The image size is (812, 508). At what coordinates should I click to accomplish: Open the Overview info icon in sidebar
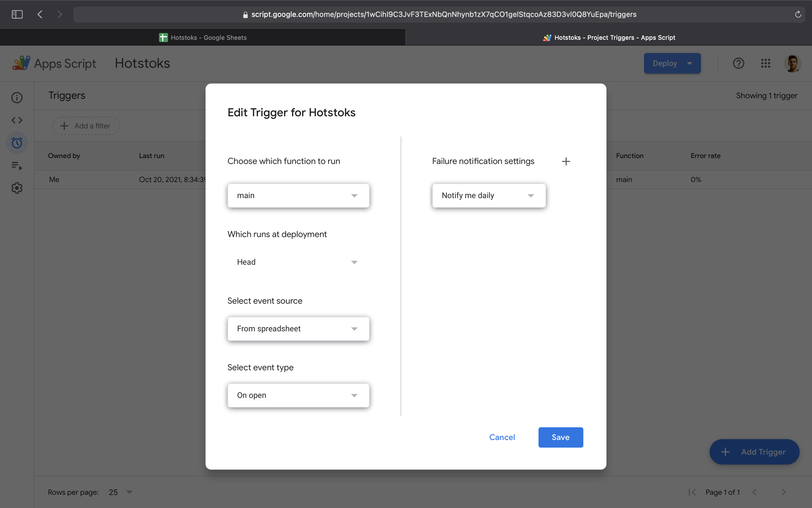[x=17, y=97]
